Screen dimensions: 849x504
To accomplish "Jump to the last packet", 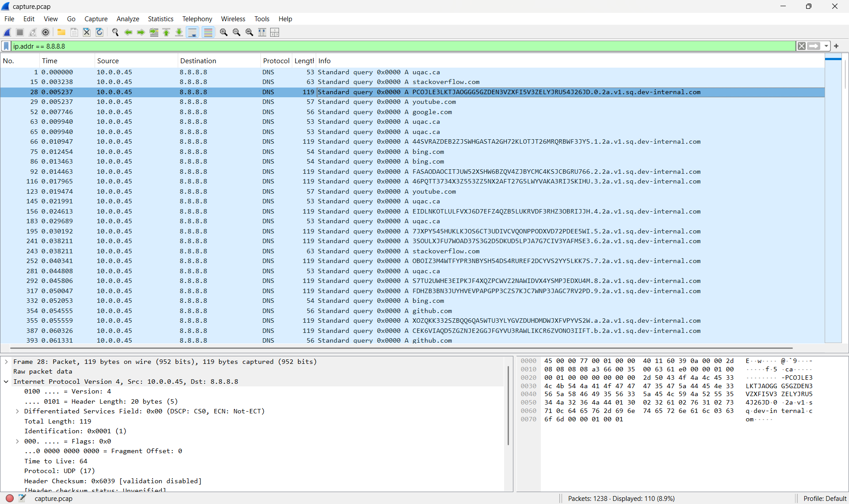I will click(179, 32).
